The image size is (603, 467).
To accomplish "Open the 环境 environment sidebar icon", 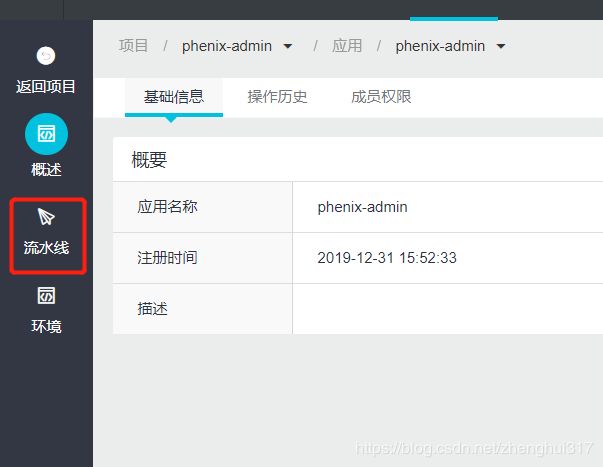I will [46, 295].
